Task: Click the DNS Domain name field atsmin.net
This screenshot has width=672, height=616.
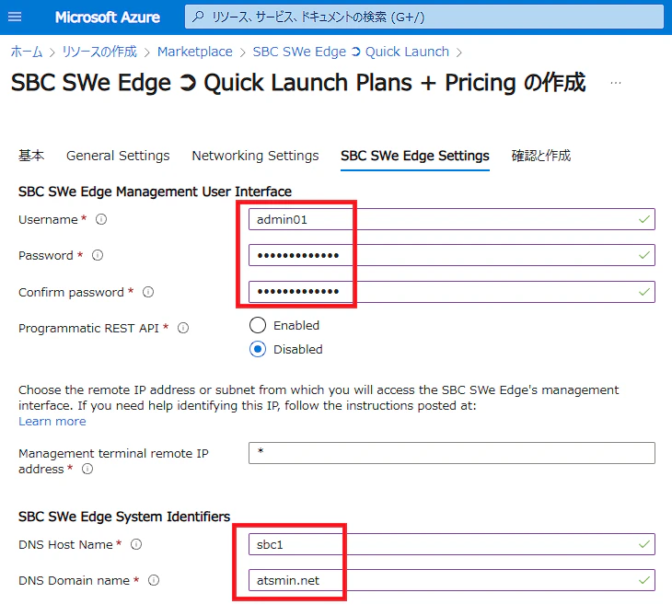Action: pos(452,580)
